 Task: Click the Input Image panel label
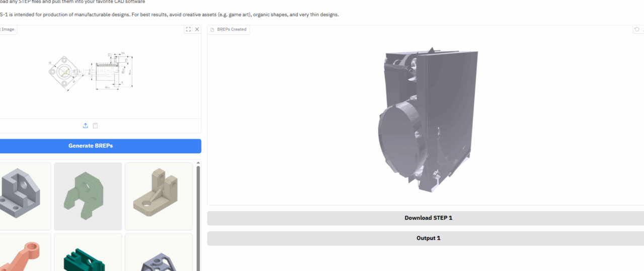point(7,30)
